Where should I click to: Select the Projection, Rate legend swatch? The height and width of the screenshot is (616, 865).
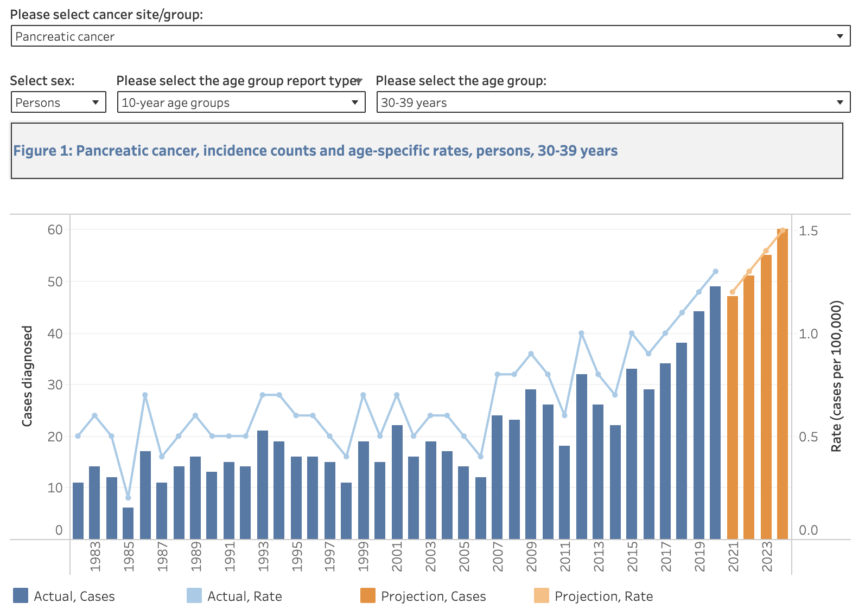point(542,596)
